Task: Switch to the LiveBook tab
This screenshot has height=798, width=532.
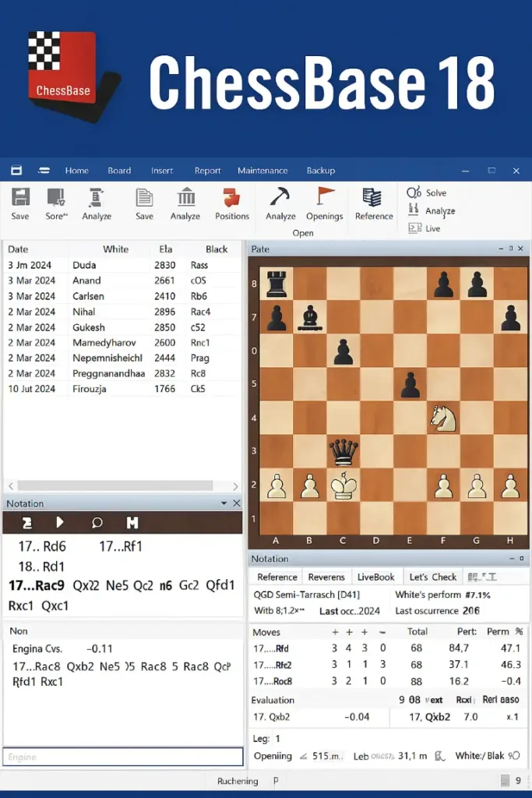Action: click(x=376, y=577)
